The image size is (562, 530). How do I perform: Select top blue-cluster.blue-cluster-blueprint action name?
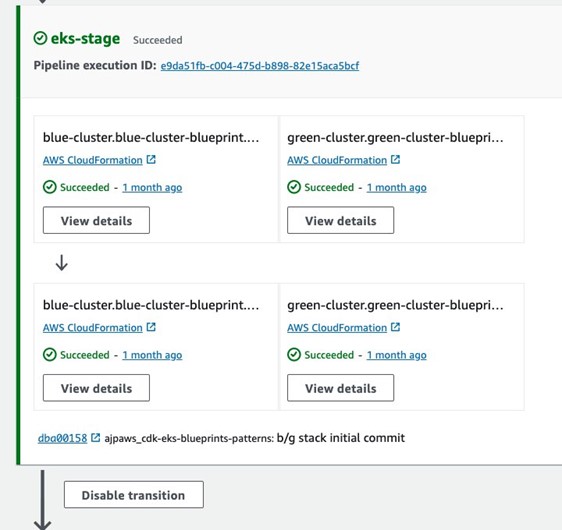click(x=151, y=138)
